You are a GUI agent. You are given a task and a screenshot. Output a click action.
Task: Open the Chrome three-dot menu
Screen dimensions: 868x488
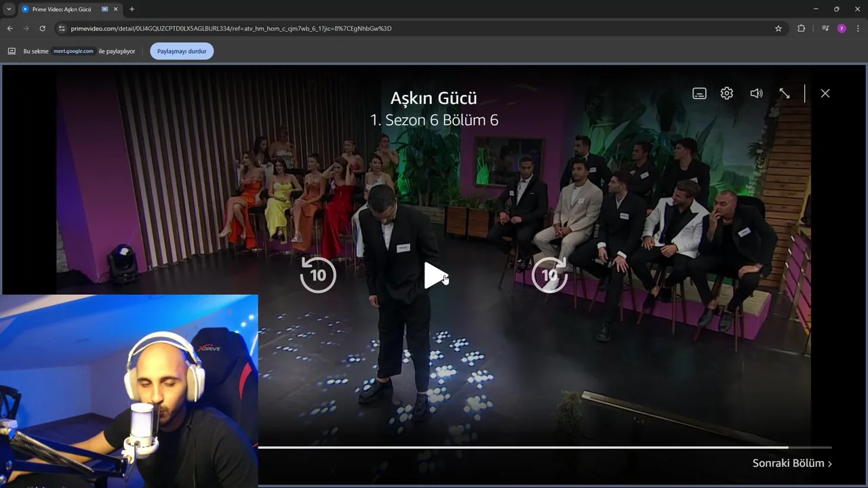(x=858, y=28)
